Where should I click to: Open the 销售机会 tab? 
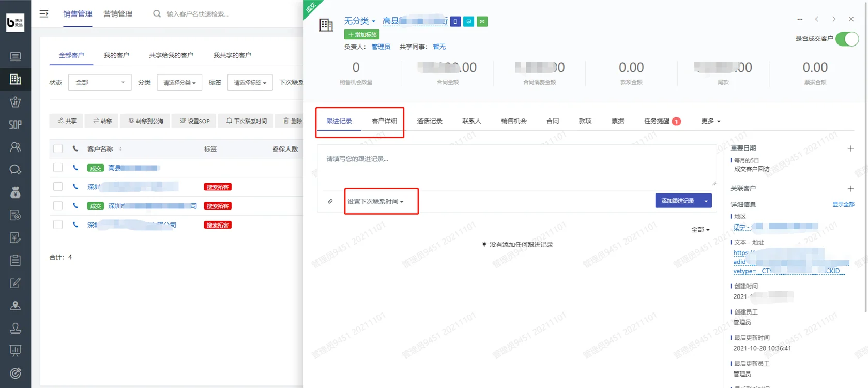pyautogui.click(x=514, y=121)
